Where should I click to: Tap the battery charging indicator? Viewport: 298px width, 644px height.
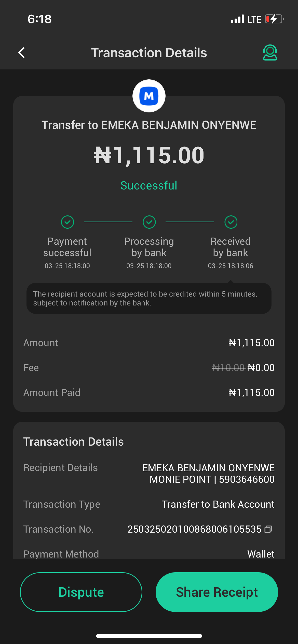tap(274, 19)
